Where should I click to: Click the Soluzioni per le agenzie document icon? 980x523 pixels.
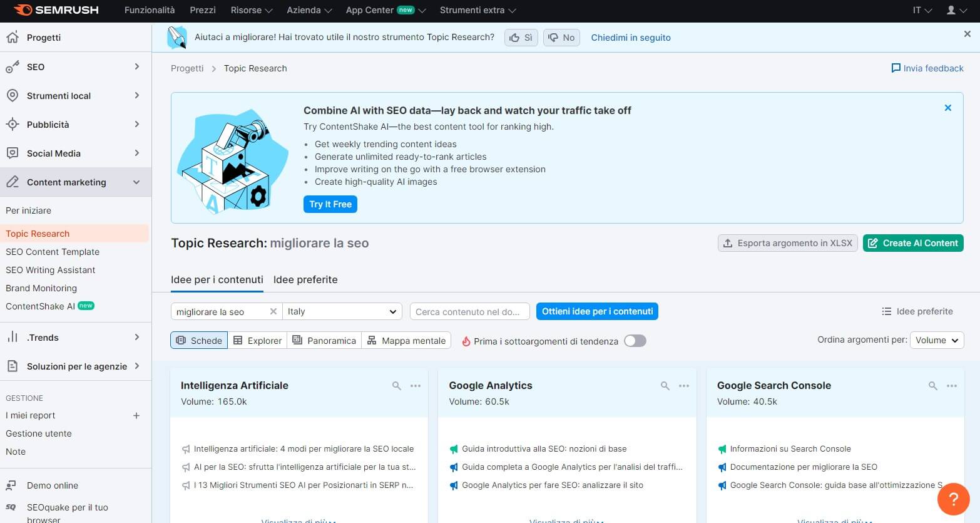(13, 366)
